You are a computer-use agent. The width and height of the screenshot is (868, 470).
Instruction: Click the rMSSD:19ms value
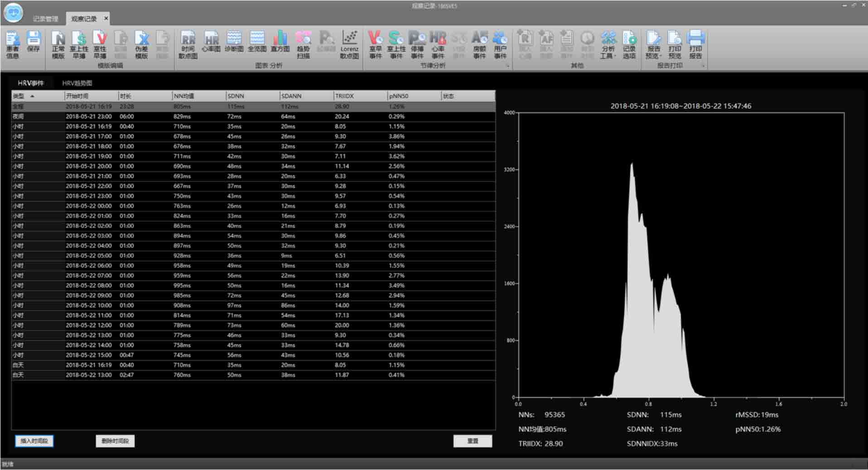pyautogui.click(x=757, y=415)
